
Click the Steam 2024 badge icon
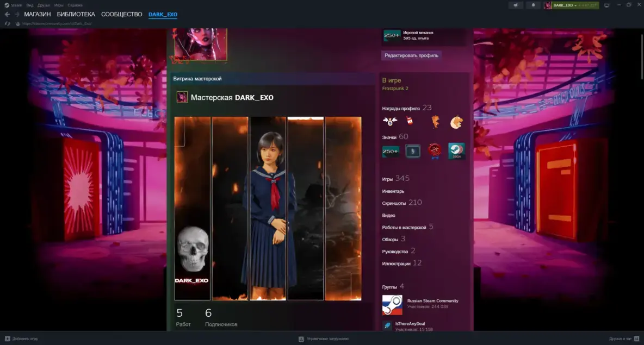tap(456, 151)
